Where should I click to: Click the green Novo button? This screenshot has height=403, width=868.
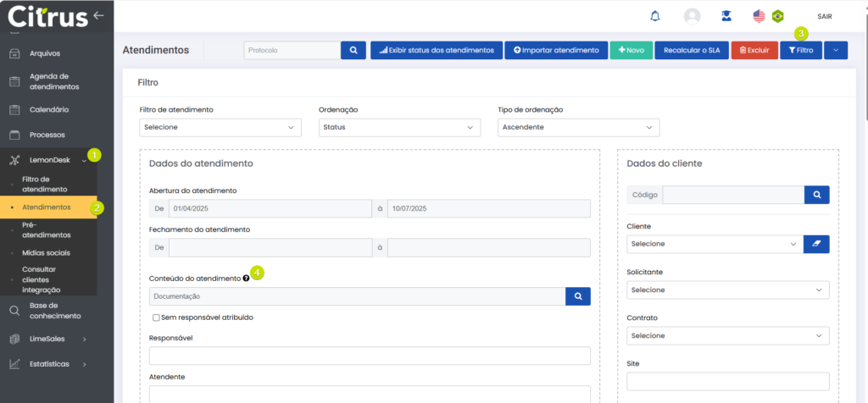(x=632, y=50)
